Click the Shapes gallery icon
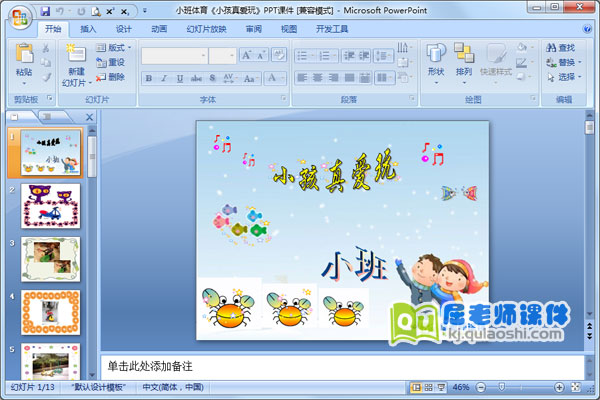The width and height of the screenshot is (600, 400). 436,53
